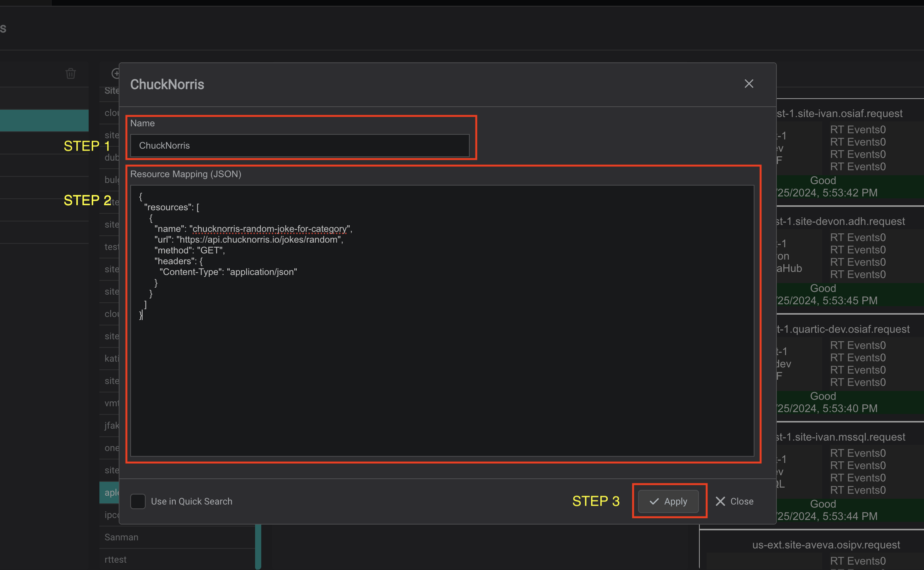Close the ChuckNorris dialog with X icon
The image size is (924, 570).
[749, 84]
